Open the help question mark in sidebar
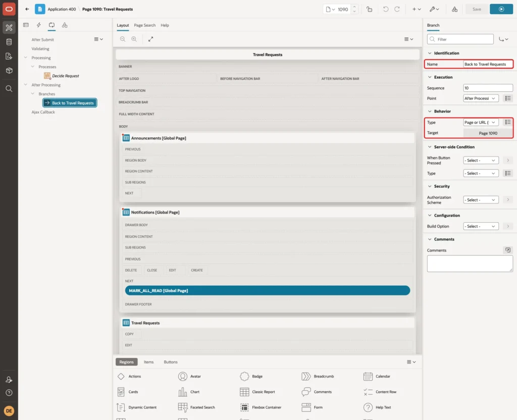This screenshot has width=517, height=420. (9, 393)
